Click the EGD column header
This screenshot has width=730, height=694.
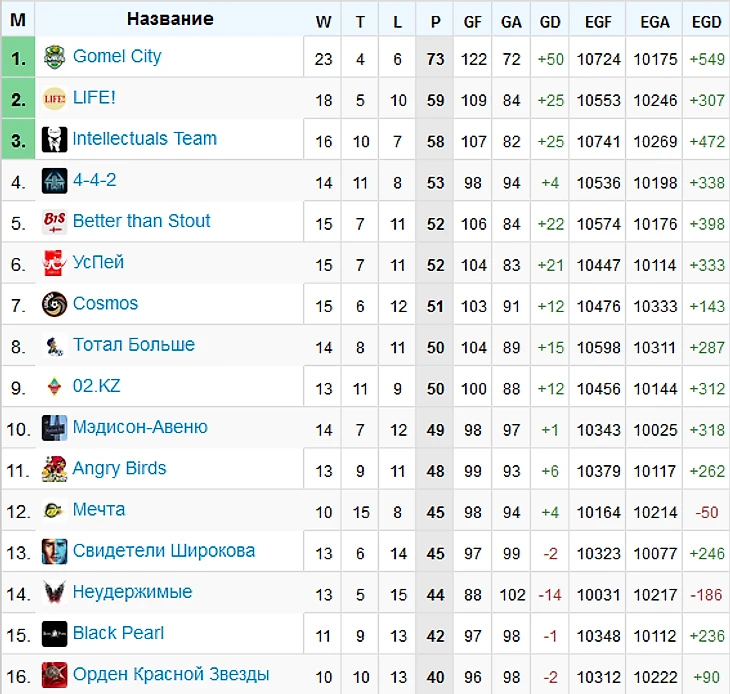coord(706,21)
